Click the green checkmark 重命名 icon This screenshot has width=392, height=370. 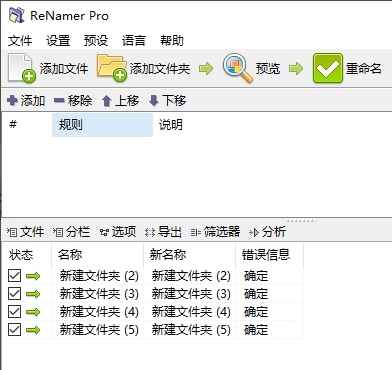[328, 68]
